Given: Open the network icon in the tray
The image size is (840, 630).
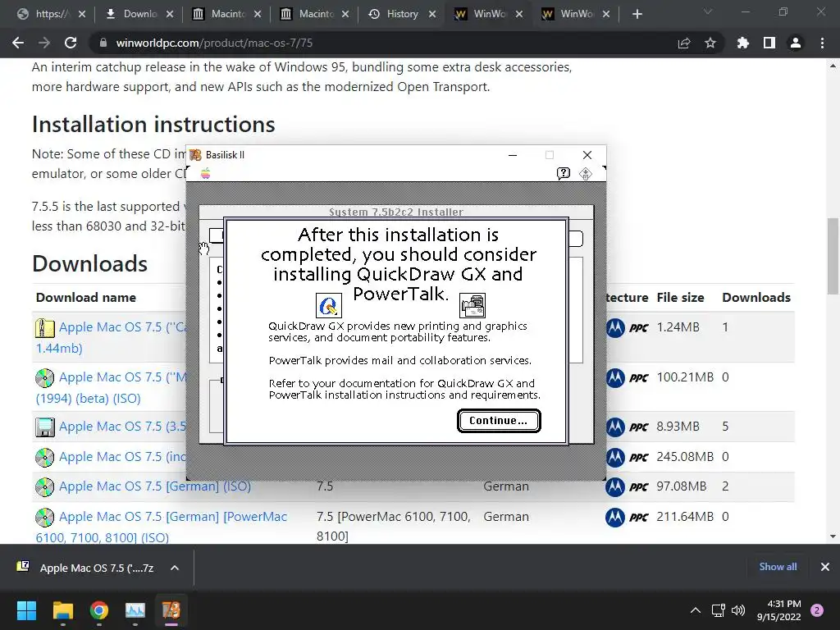Looking at the screenshot, I should (x=718, y=610).
